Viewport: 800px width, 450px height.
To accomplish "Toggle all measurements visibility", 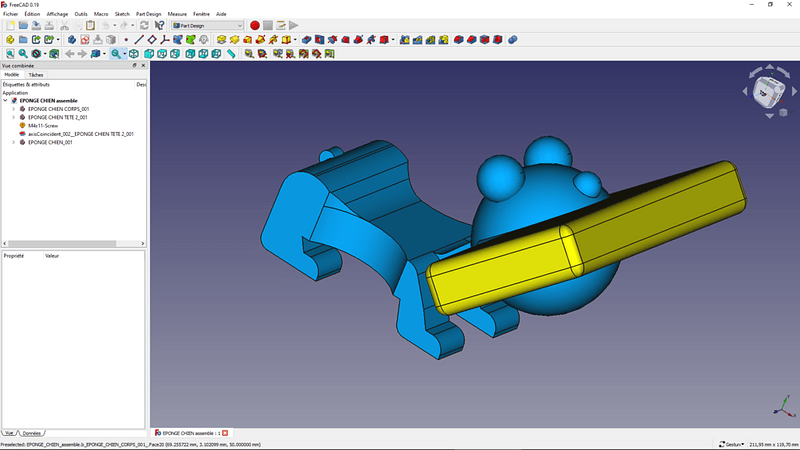I will [304, 54].
